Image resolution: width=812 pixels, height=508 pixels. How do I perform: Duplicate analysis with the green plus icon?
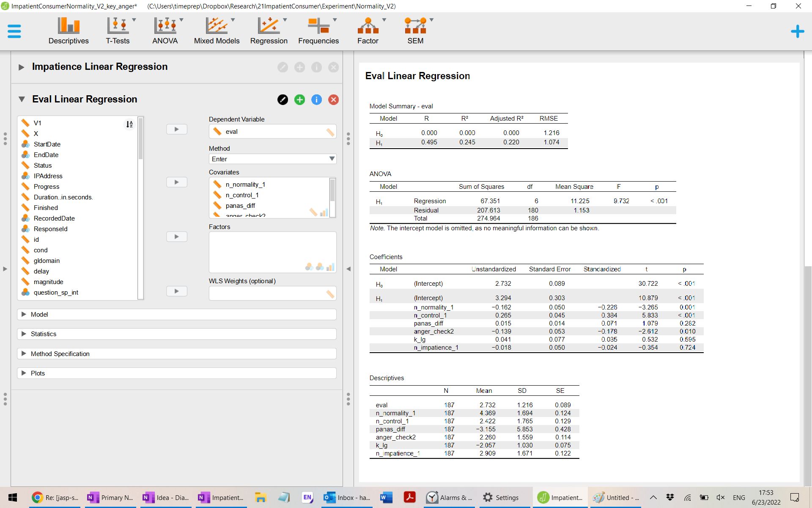click(x=299, y=99)
